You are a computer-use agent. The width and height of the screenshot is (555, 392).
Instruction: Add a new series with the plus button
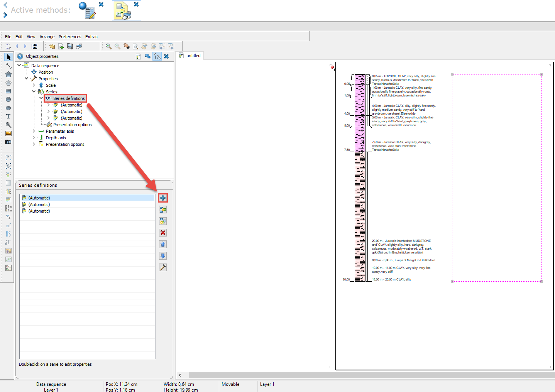tap(163, 198)
